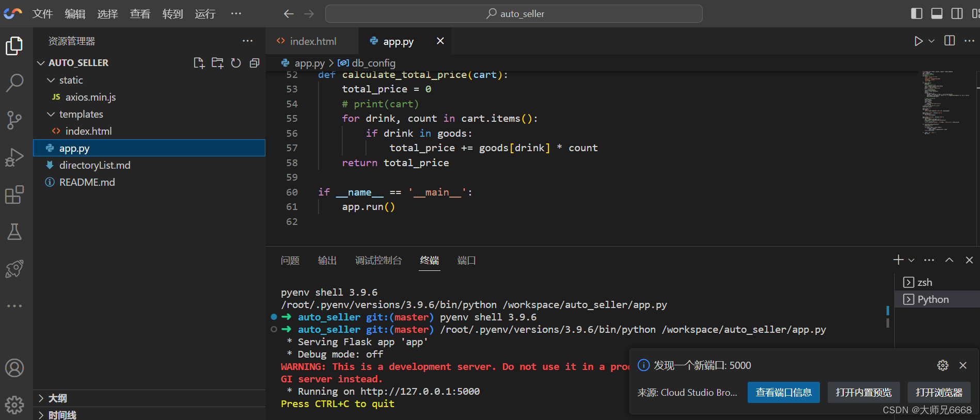Viewport: 980px width, 420px height.
Task: Toggle primary sidebar visibility
Action: coord(917,13)
